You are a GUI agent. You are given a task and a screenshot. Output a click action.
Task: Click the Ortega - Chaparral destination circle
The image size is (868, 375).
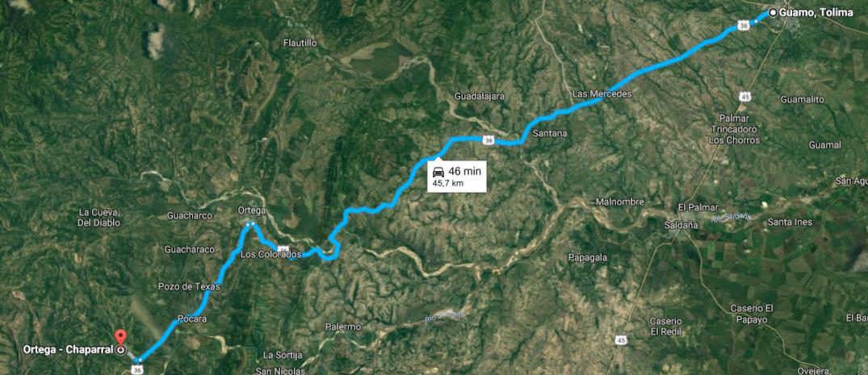point(120,349)
